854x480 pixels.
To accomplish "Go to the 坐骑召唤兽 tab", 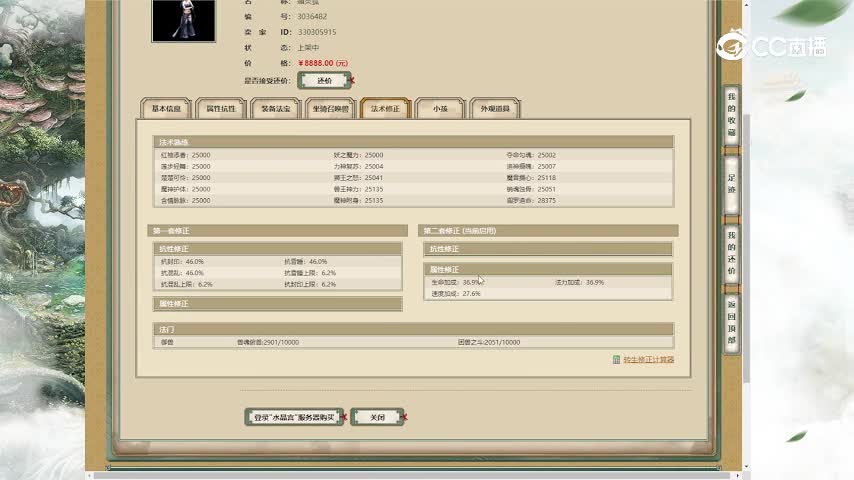I will point(330,108).
